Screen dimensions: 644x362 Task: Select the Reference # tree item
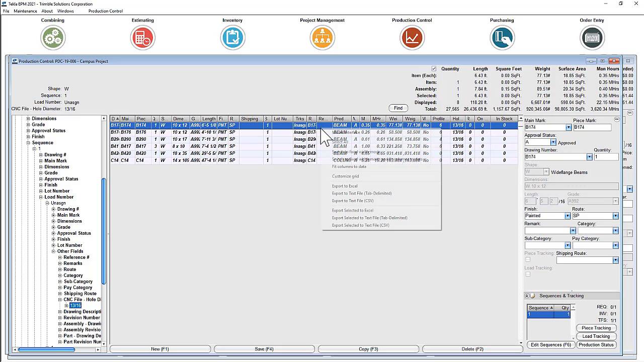[x=76, y=257]
